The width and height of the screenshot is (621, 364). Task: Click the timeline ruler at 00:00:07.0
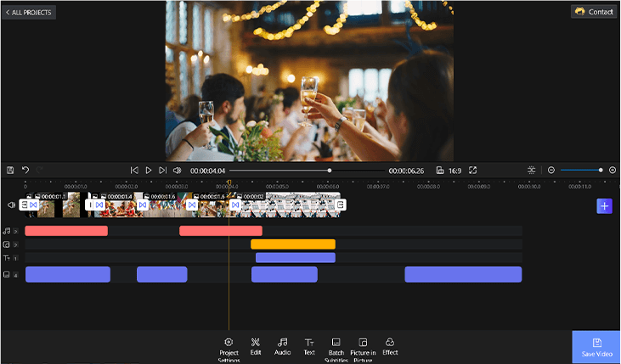(378, 187)
